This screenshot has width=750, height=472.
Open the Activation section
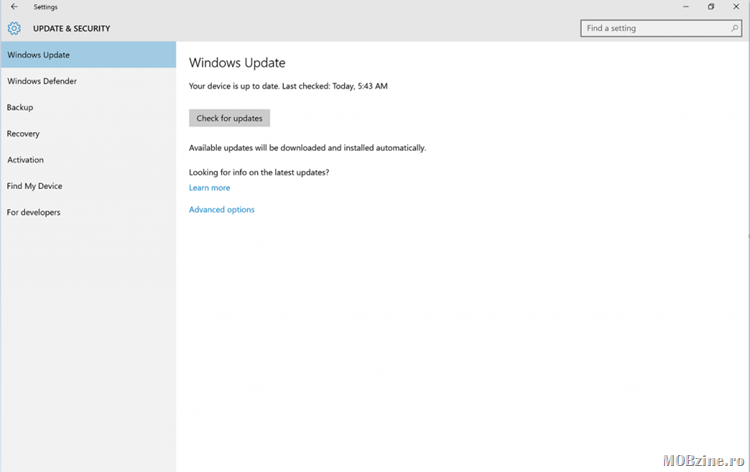click(x=88, y=160)
